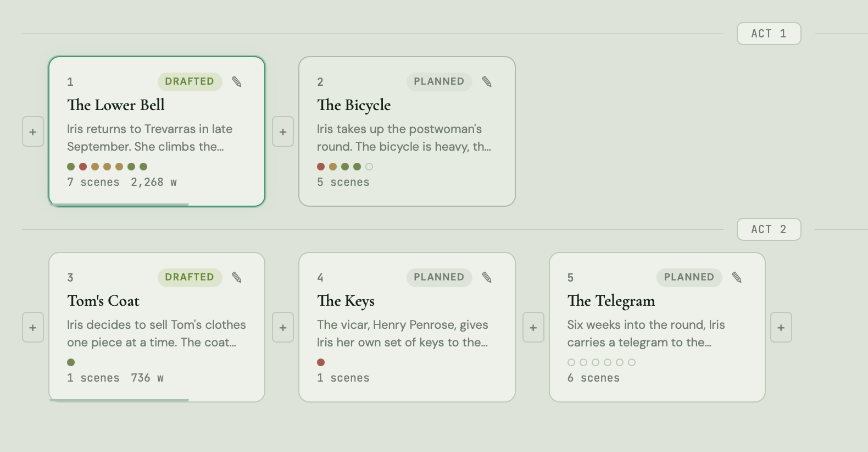Select the red scene dot in The Keys
Image resolution: width=868 pixels, height=452 pixels.
[x=321, y=362]
